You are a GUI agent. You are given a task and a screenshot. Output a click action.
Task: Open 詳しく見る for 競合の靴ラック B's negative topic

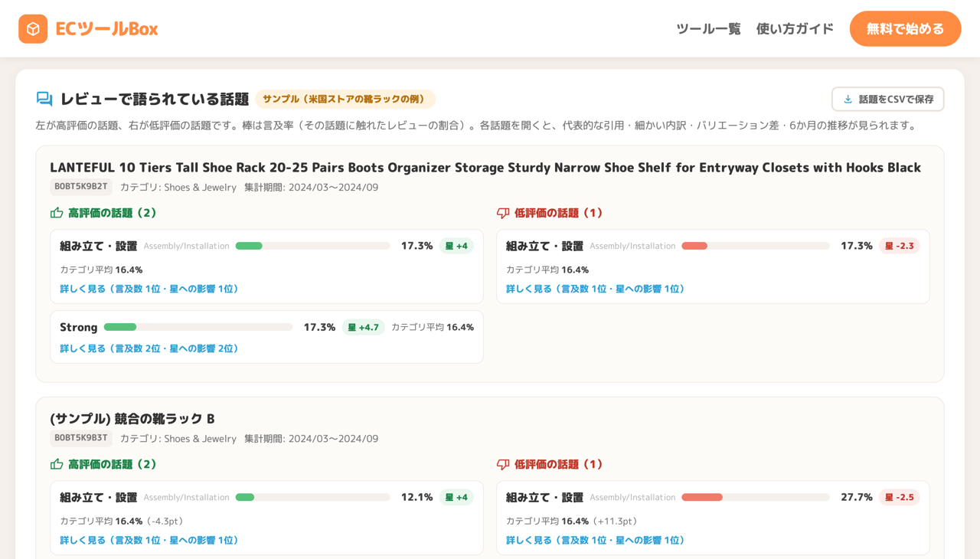click(596, 540)
